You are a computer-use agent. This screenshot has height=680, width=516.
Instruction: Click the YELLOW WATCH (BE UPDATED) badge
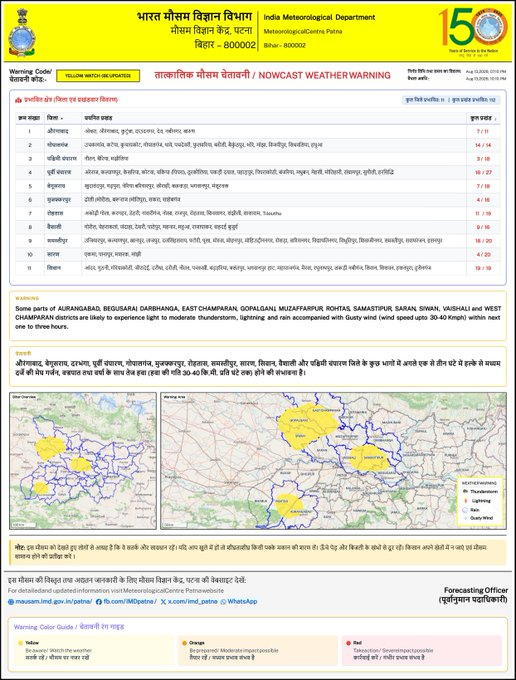click(98, 75)
